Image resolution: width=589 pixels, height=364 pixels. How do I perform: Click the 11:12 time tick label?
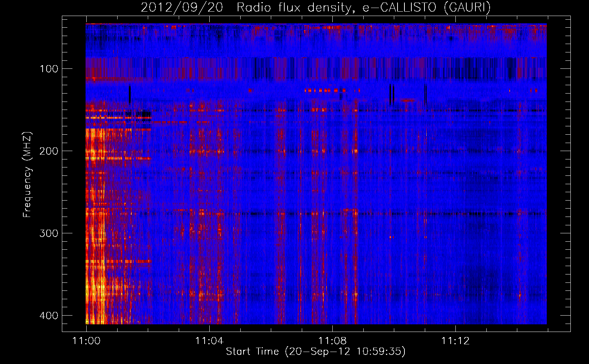pos(455,341)
